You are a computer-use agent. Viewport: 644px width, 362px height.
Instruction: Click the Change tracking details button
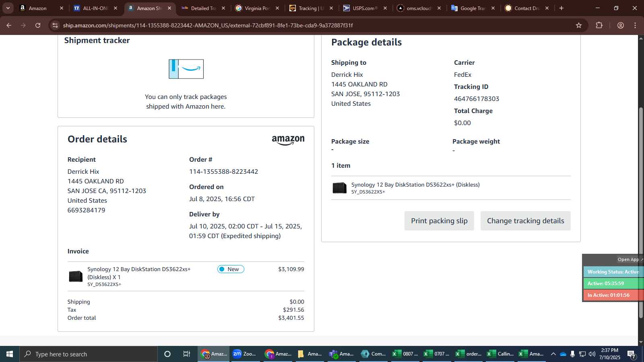click(x=526, y=221)
